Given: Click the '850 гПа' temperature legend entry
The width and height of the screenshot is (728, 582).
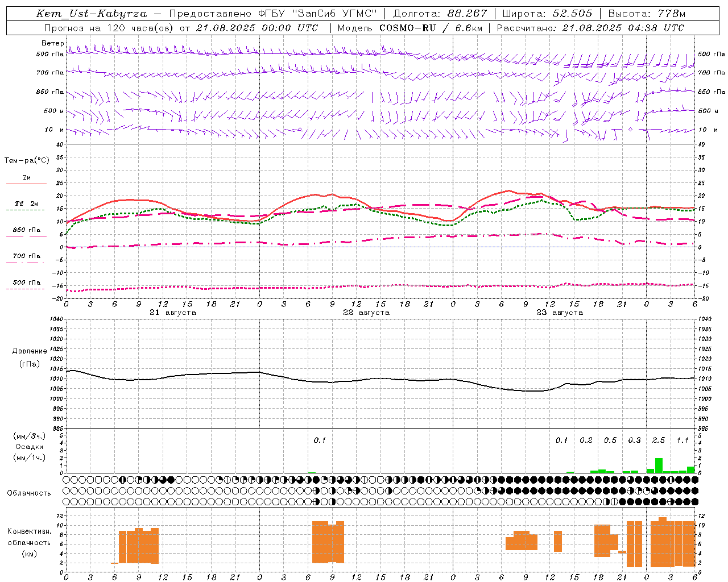Looking at the screenshot, I should click(26, 230).
